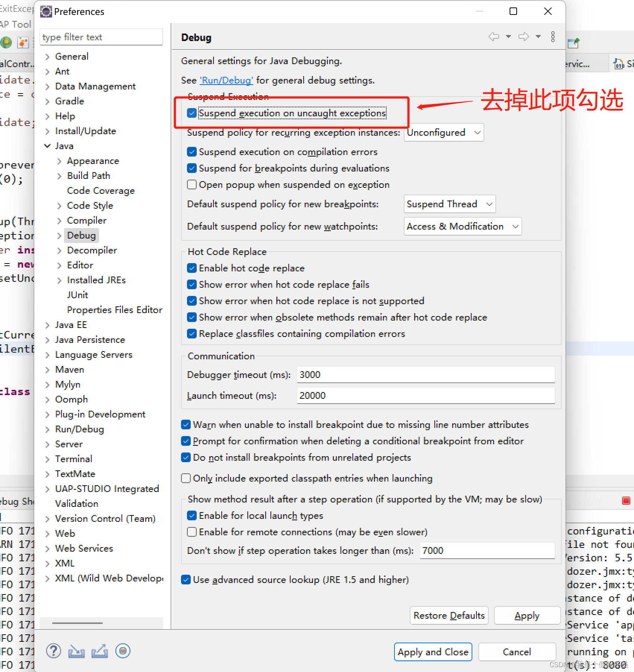
Task: Open the view menu via the vertical dots icon
Action: (x=553, y=37)
